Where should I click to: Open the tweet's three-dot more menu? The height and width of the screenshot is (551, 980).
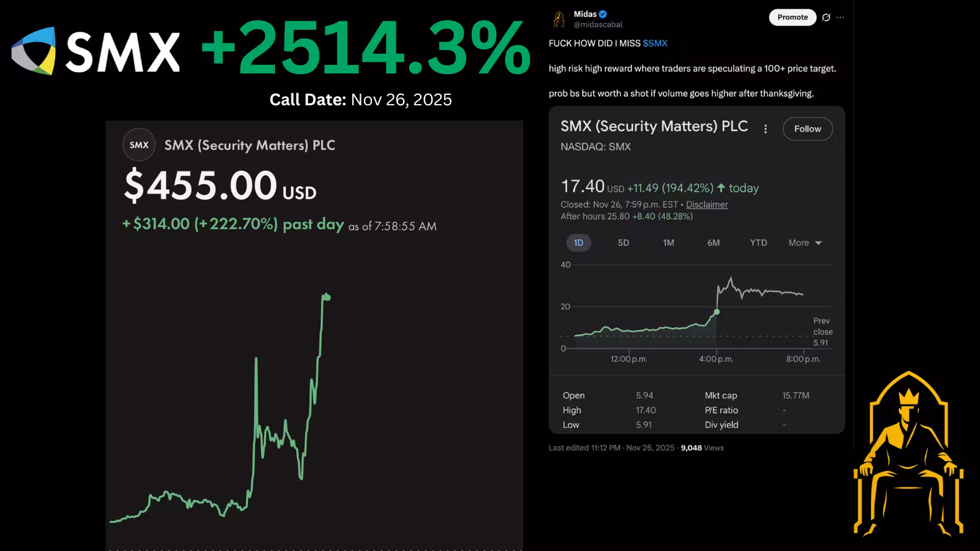(x=840, y=17)
